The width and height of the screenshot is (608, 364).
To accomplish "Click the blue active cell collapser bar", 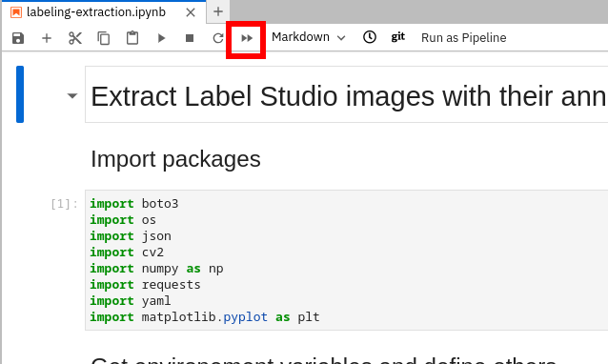I will pos(20,94).
